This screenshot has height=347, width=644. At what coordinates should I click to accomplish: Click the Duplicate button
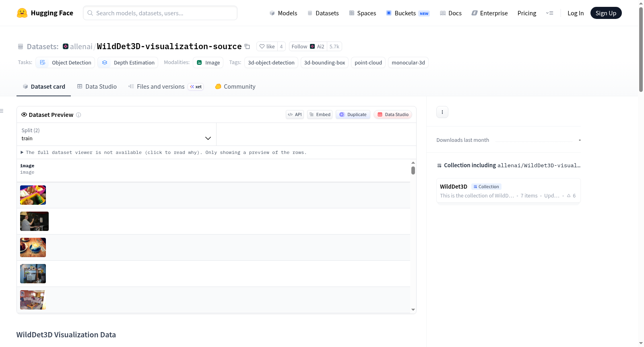tap(353, 114)
